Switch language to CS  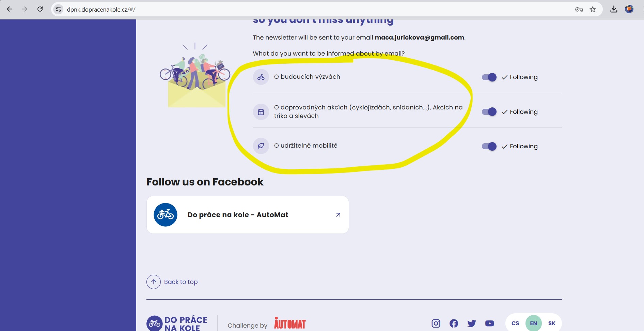515,323
